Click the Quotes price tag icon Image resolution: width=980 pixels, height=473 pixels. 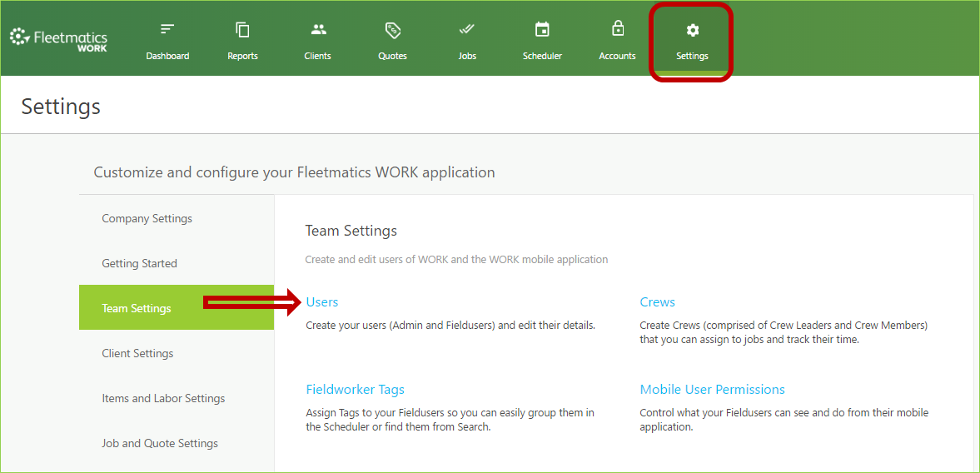(x=392, y=29)
